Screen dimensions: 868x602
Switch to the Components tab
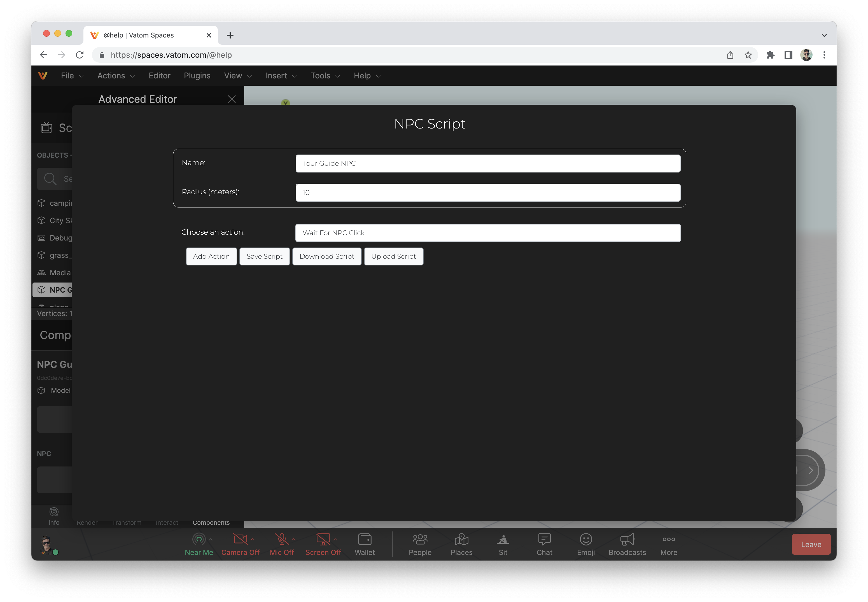(211, 522)
